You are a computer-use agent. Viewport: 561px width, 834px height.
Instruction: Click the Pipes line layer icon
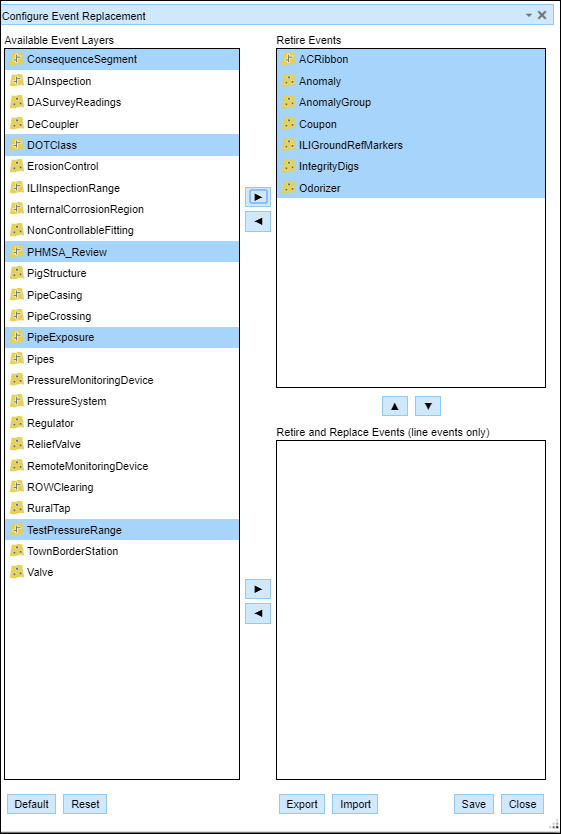(x=17, y=358)
